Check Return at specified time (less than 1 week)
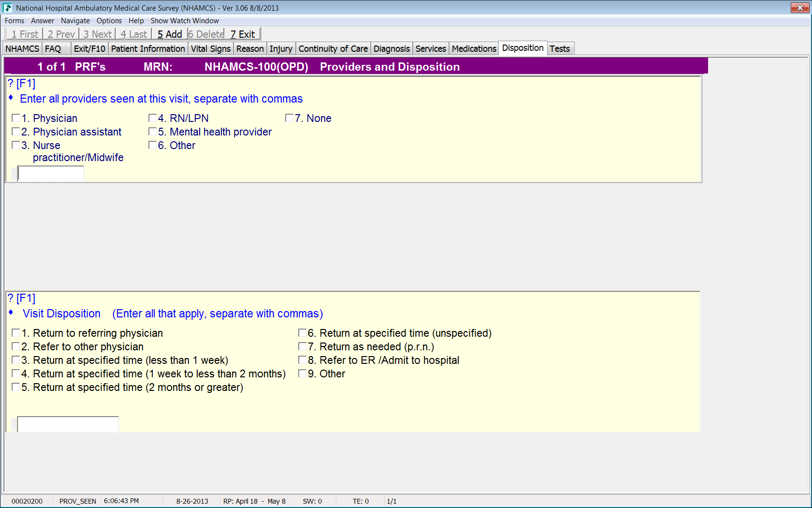812x508 pixels. [x=16, y=360]
